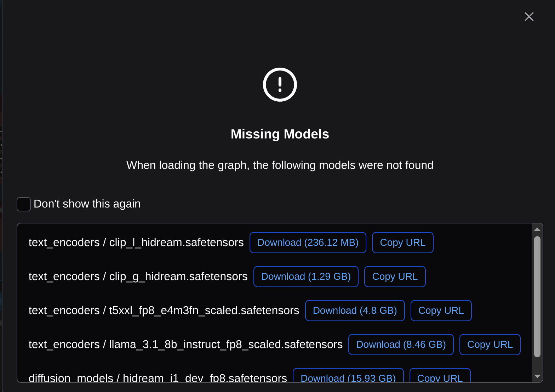Enable Don't show this again checkbox

[24, 204]
